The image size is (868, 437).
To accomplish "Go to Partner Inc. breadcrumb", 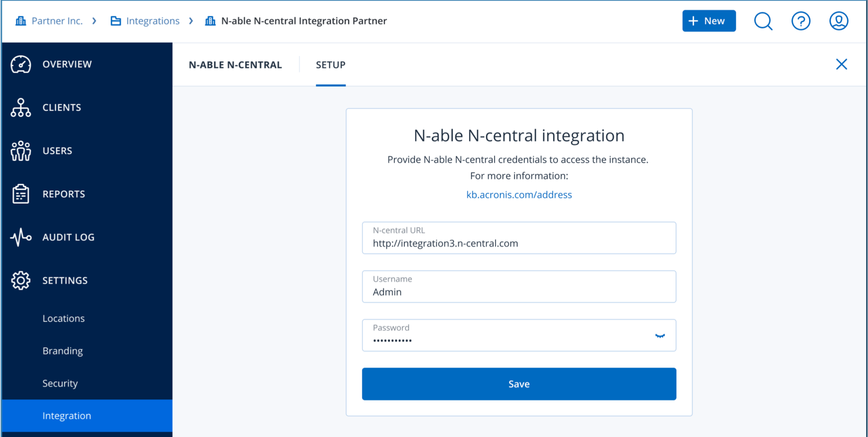I will 56,21.
